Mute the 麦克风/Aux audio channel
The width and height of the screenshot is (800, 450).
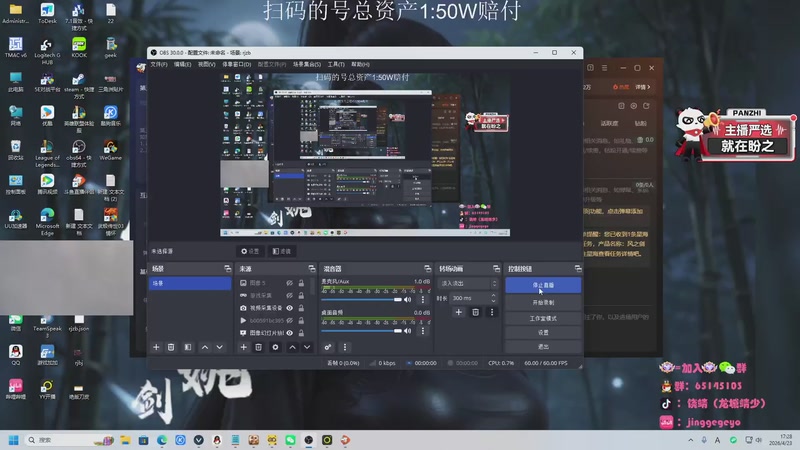click(x=408, y=299)
